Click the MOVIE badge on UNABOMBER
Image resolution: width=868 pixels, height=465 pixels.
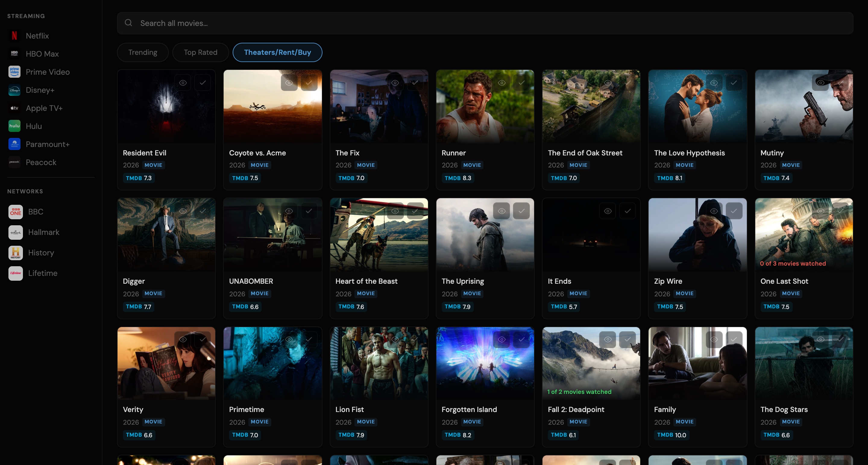click(x=259, y=294)
